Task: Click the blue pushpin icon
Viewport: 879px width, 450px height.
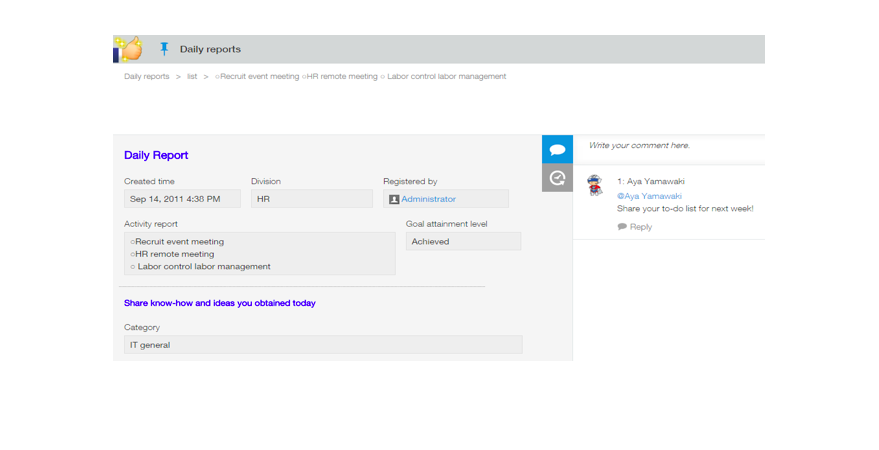Action: pos(164,49)
